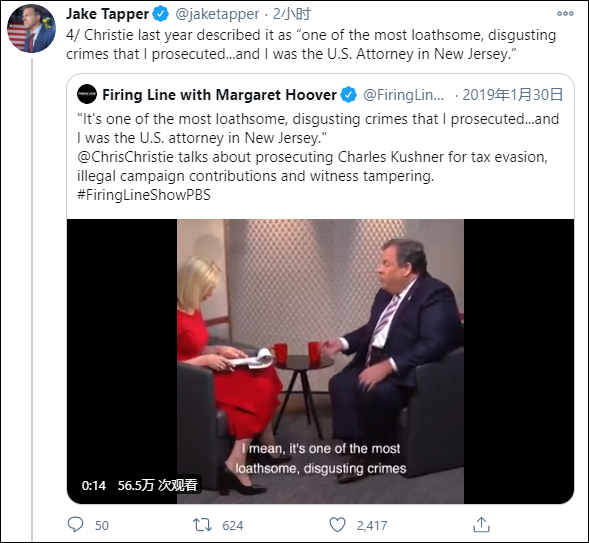Click the Firing Line round avatar
This screenshot has width=589, height=543.
(x=87, y=94)
